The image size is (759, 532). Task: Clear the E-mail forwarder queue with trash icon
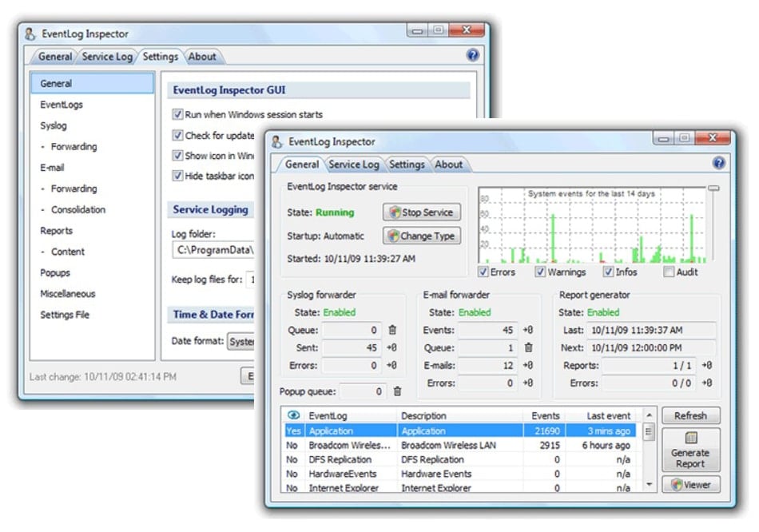[x=529, y=347]
